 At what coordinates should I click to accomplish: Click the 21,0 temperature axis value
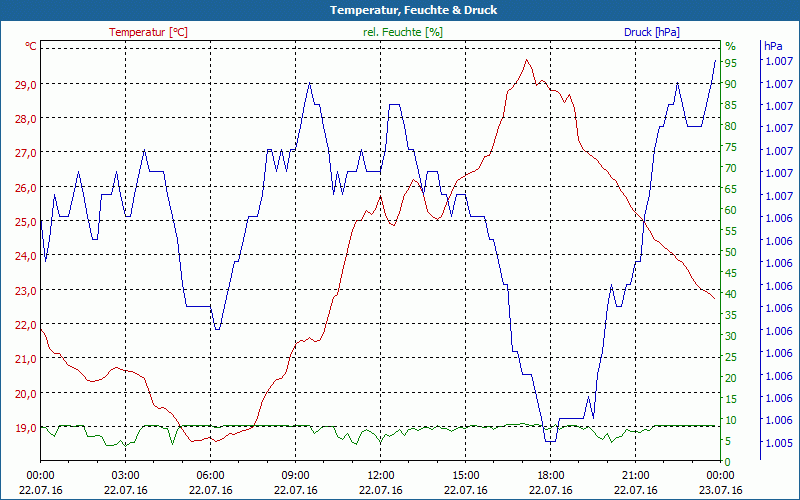click(26, 359)
